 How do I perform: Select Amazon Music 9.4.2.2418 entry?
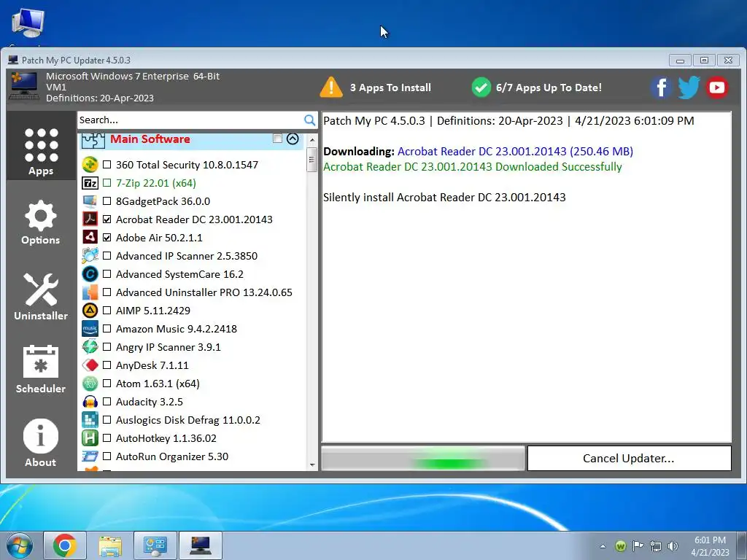tap(177, 329)
